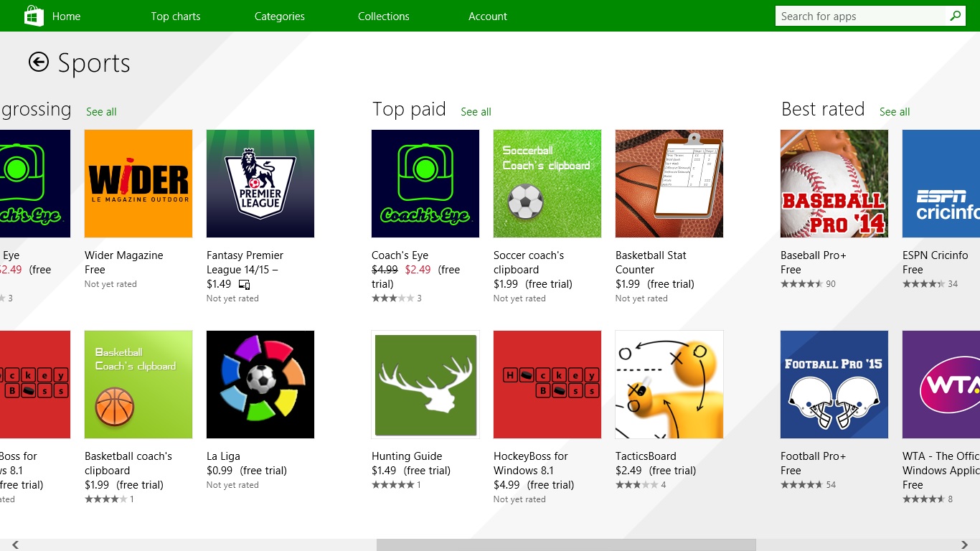The width and height of the screenshot is (980, 551).
Task: Click 'Free' under Wider Magazine
Action: click(95, 270)
